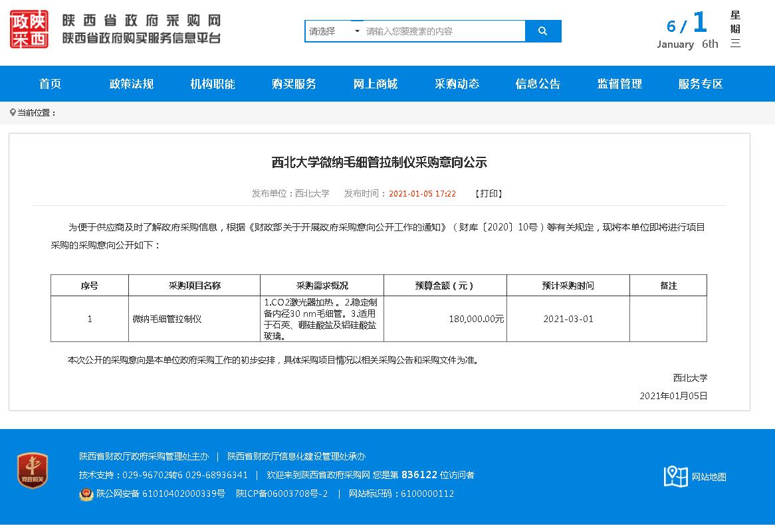Click the location pin icon beside 当前位置
Image resolution: width=775 pixels, height=532 pixels.
point(13,113)
